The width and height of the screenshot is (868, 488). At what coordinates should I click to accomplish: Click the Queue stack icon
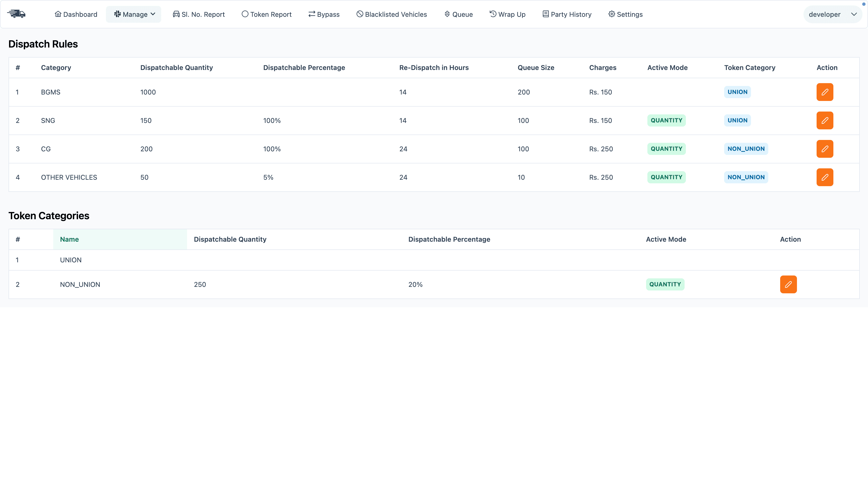coord(447,14)
